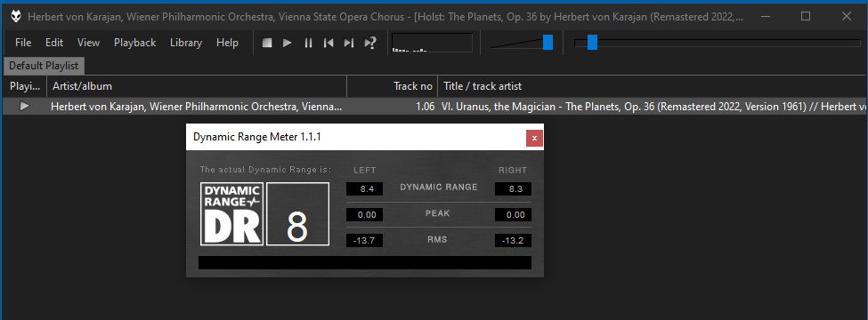Open the Library menu
This screenshot has width=868, height=320.
coord(186,43)
